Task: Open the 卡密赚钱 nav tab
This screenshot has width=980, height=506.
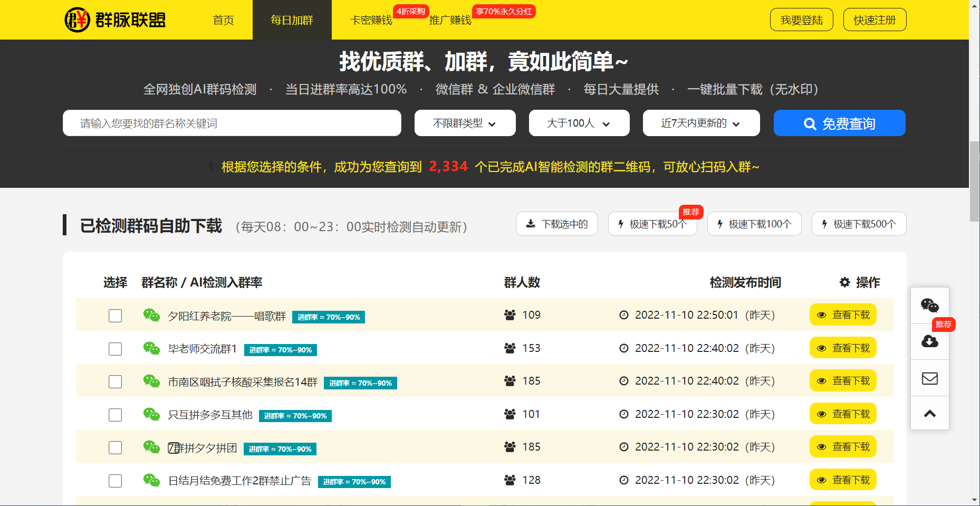Action: 371,20
